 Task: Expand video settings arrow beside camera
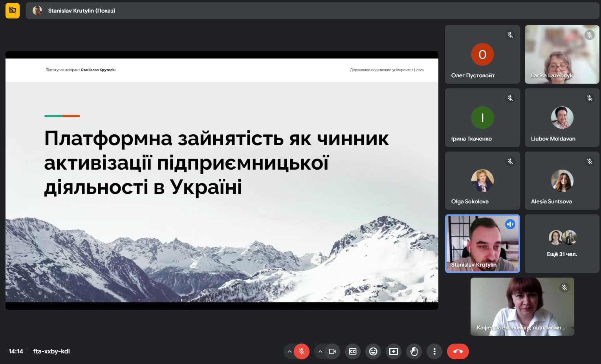pyautogui.click(x=320, y=351)
